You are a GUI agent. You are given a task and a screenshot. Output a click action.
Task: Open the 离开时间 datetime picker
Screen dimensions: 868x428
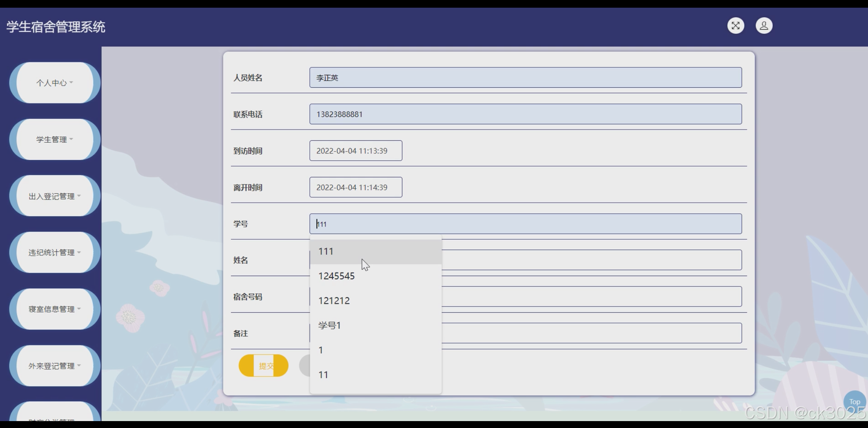(355, 187)
